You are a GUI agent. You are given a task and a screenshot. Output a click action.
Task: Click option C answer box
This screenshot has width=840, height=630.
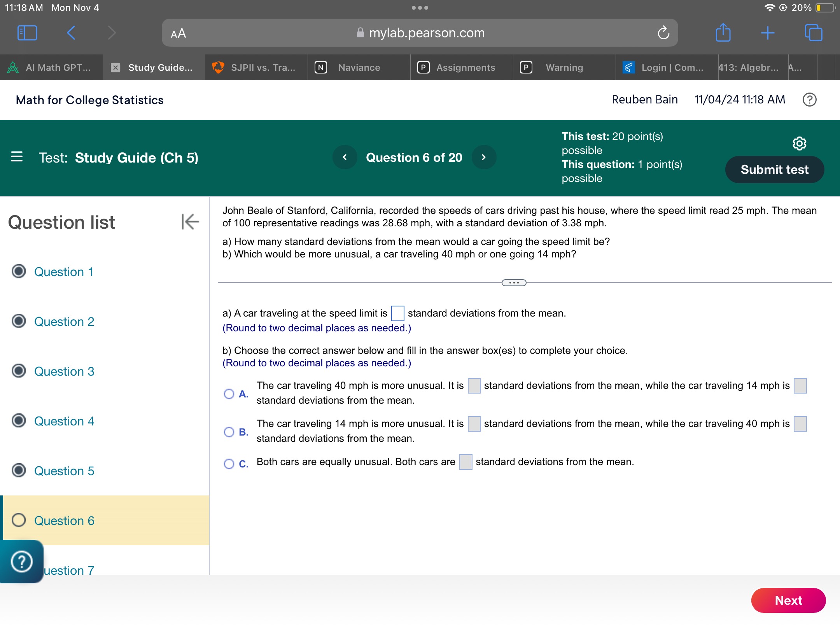pos(465,462)
